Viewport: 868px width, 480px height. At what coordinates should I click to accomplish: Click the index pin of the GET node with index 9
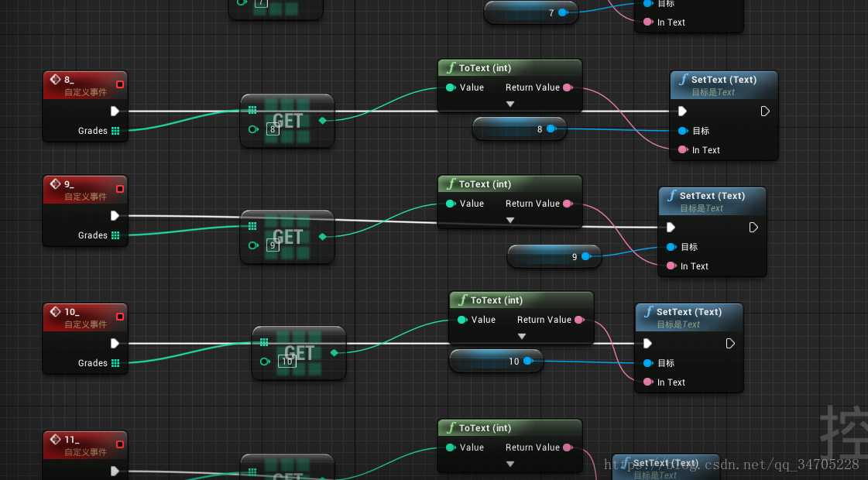253,245
